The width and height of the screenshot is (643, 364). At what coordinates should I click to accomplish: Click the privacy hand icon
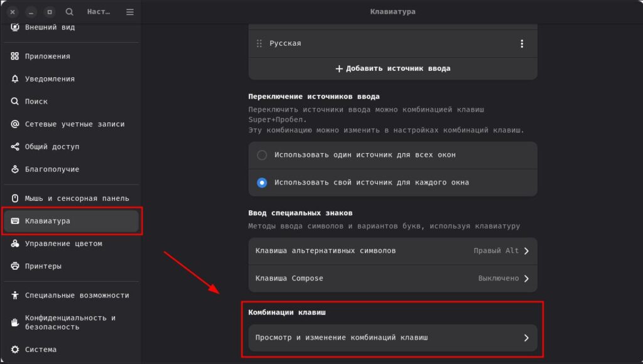point(15,322)
